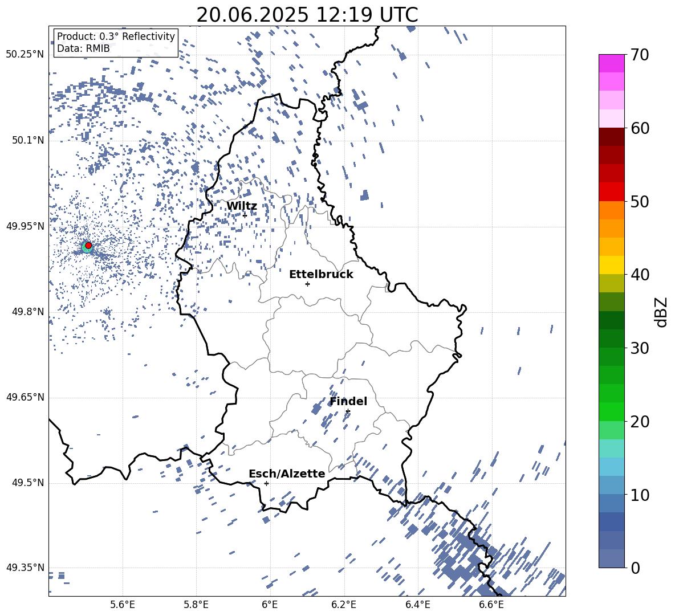Image resolution: width=675 pixels, height=616 pixels.
Task: Select the Wiltz city label
Action: (x=242, y=206)
